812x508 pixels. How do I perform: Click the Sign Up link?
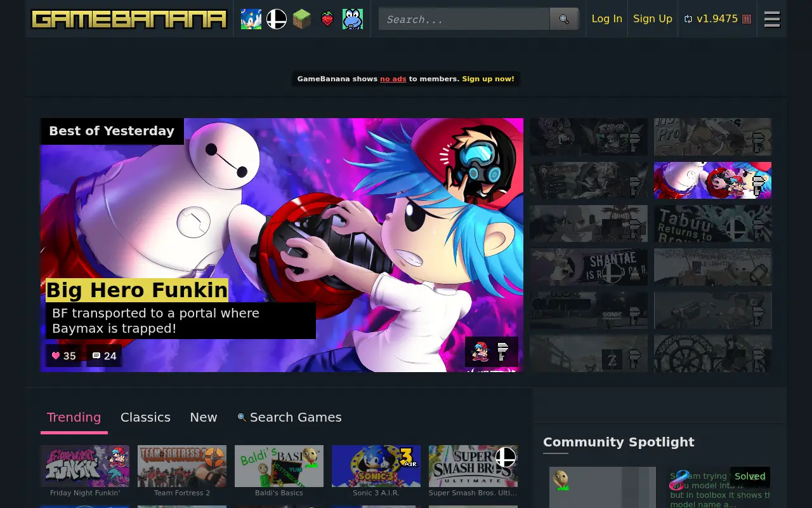pos(653,19)
